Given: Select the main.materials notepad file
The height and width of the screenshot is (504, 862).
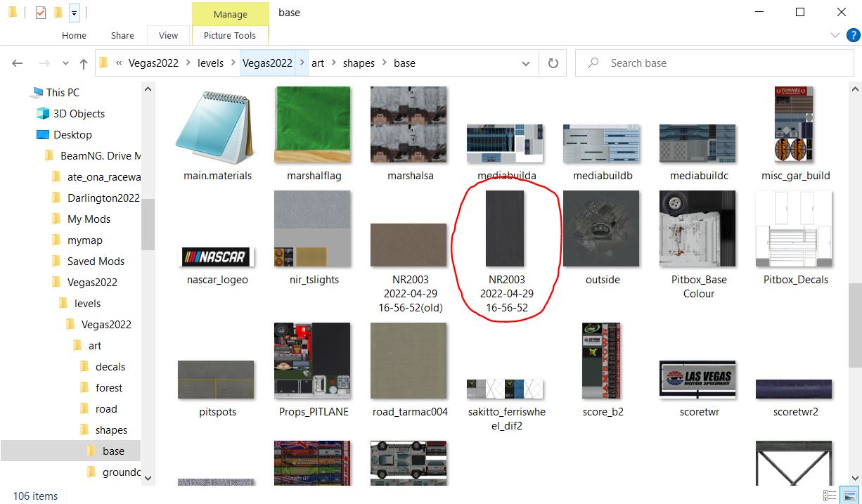Looking at the screenshot, I should (x=217, y=135).
